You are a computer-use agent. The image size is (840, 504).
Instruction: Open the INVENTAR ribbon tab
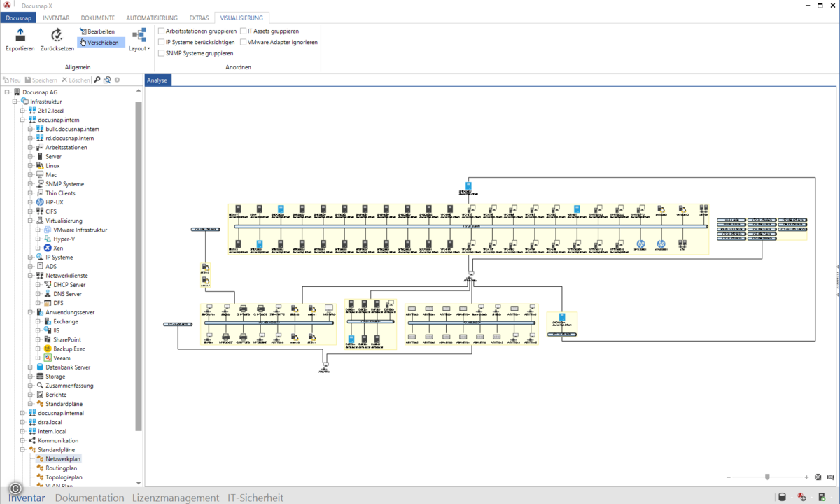pos(55,17)
